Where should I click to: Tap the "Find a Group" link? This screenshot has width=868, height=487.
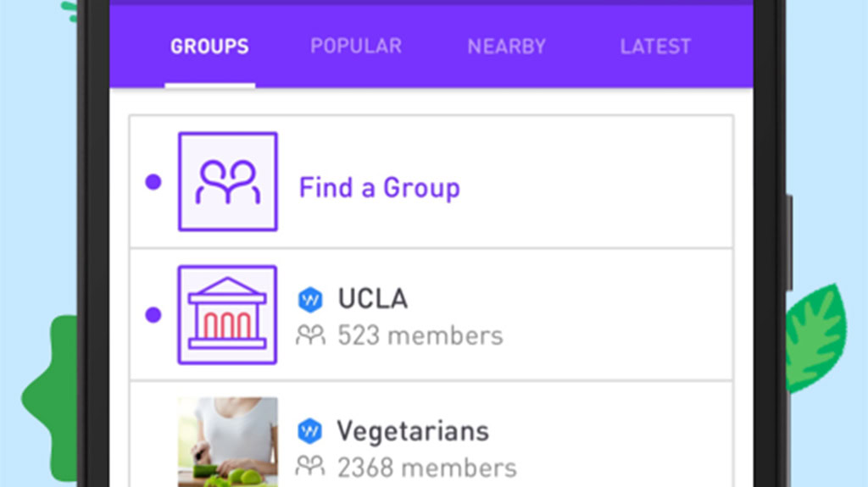(379, 187)
